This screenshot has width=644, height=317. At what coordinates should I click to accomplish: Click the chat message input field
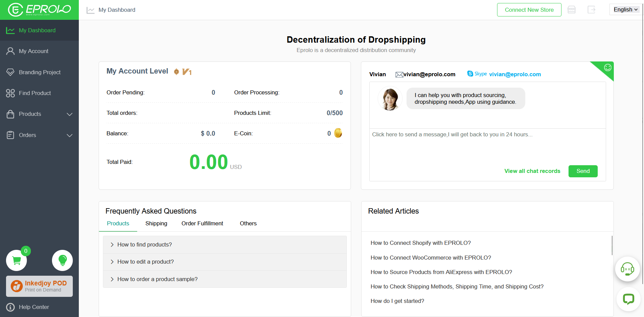pyautogui.click(x=487, y=146)
